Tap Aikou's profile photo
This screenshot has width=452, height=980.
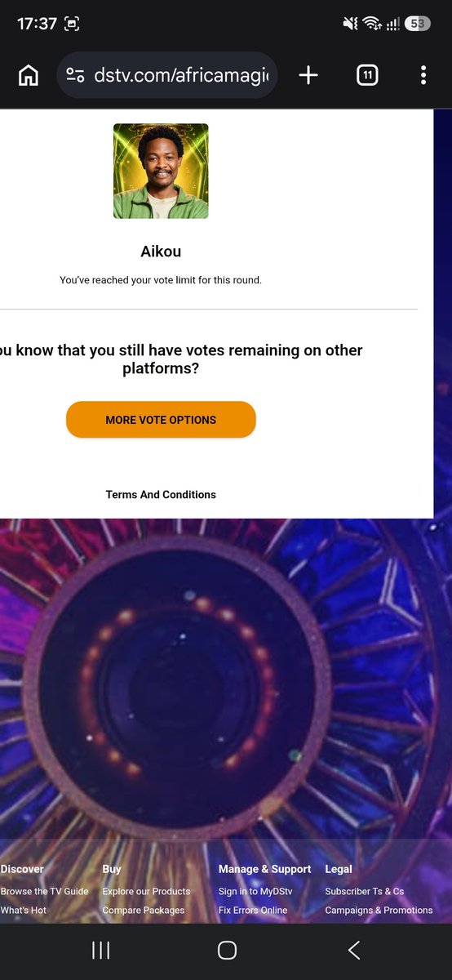161,171
